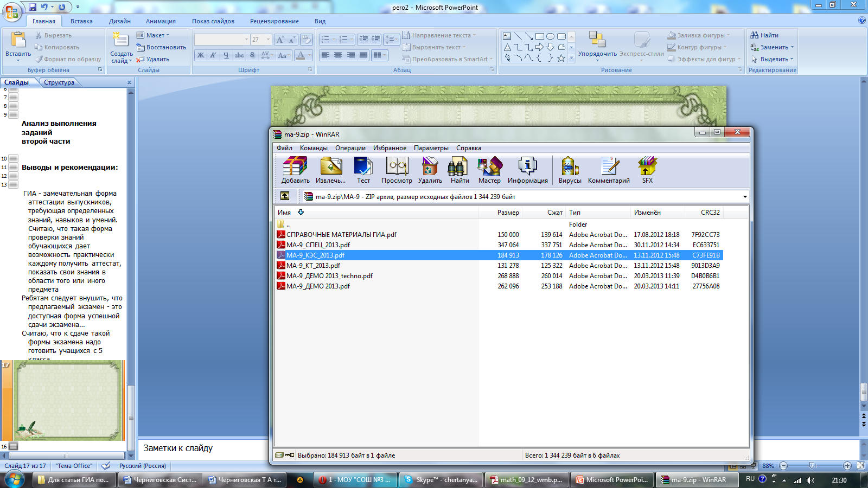
Task: Toggle strikethrough (abc) formatting
Action: coord(239,55)
